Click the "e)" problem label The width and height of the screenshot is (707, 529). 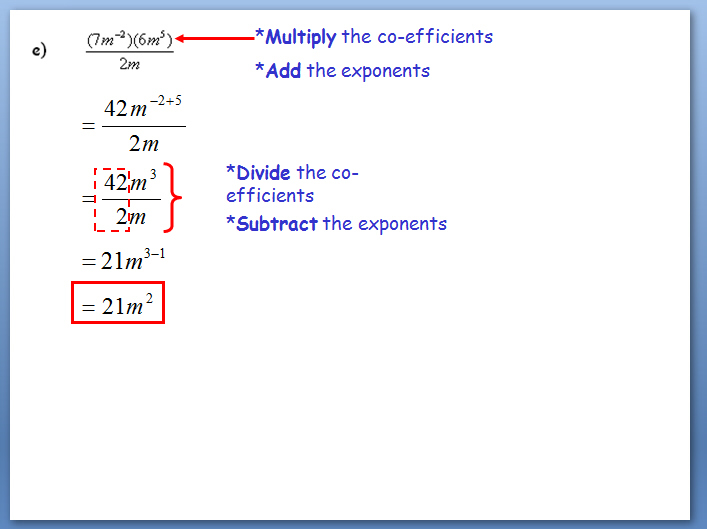40,53
